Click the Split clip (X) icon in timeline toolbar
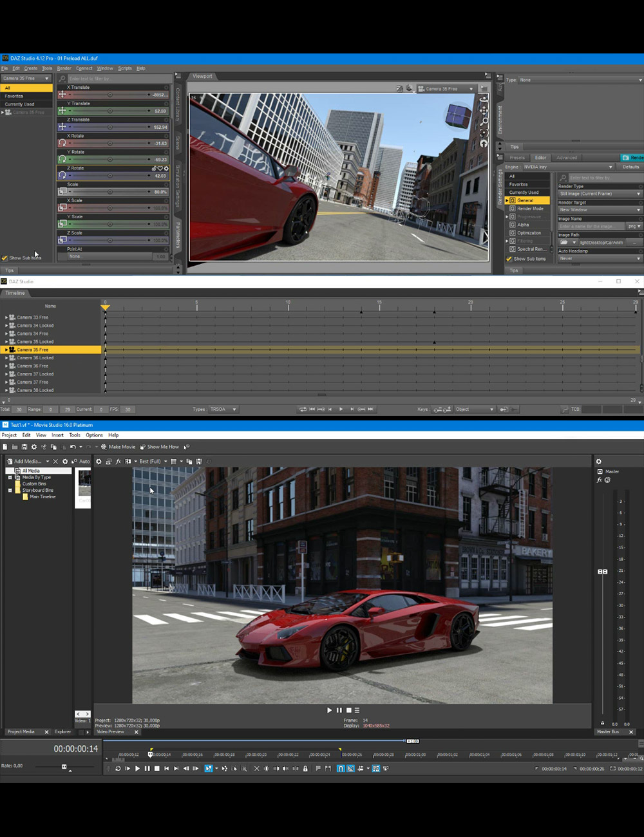644x837 pixels. coord(256,768)
